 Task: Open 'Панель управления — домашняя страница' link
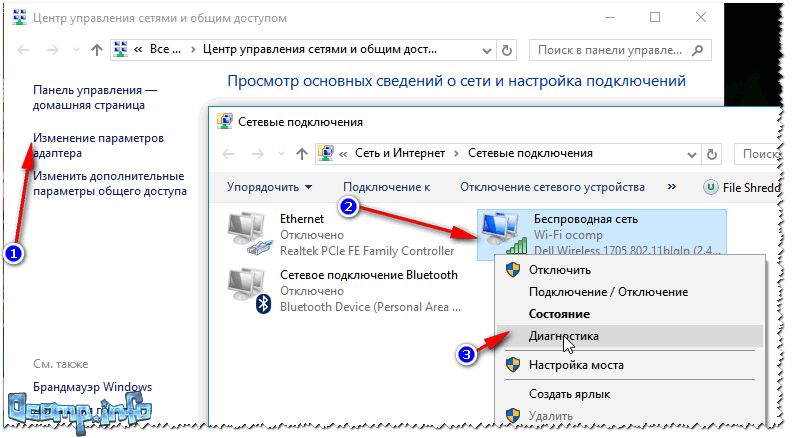pyautogui.click(x=95, y=98)
